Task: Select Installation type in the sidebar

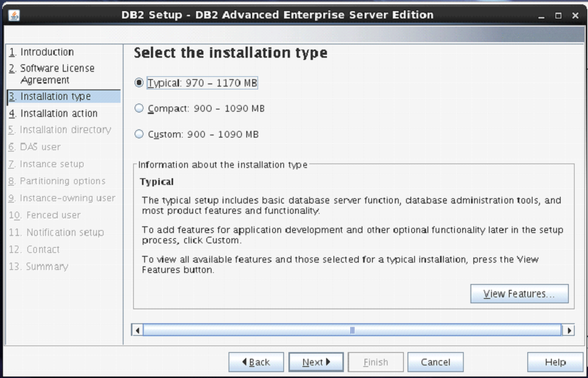Action: (55, 96)
